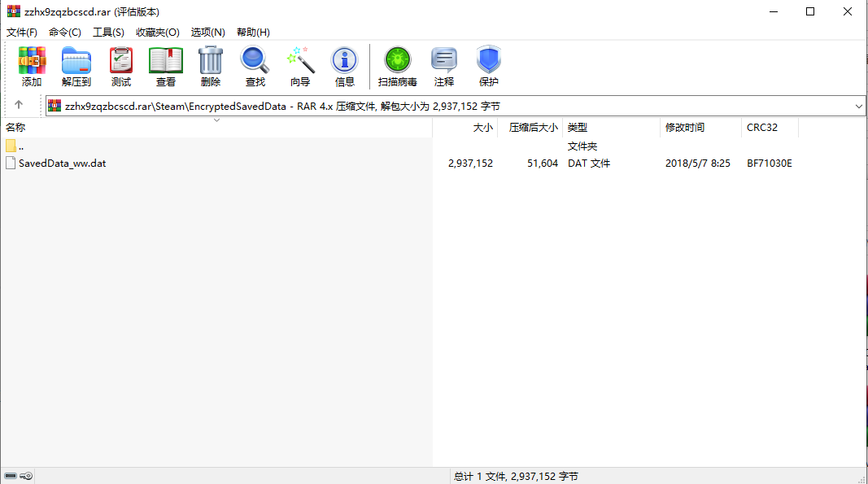Click the 文件夹 type cell of parent row

coord(582,146)
